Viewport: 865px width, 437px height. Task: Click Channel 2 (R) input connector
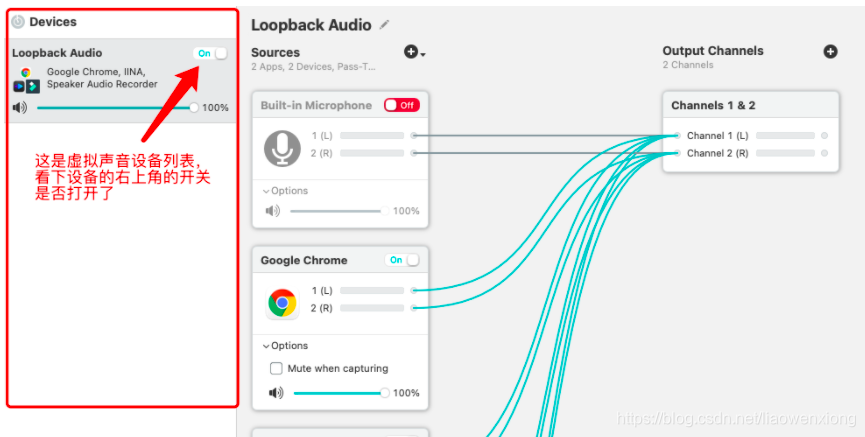pyautogui.click(x=677, y=153)
